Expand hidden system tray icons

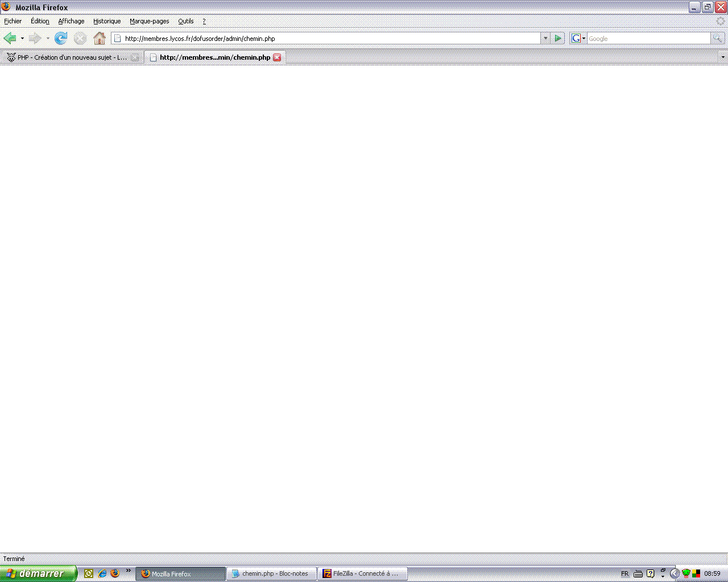pyautogui.click(x=675, y=574)
